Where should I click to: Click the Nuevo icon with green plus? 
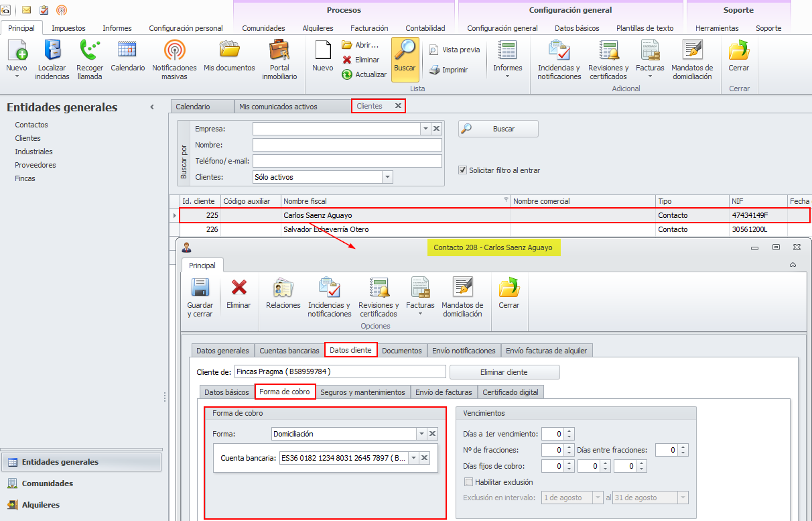17,51
